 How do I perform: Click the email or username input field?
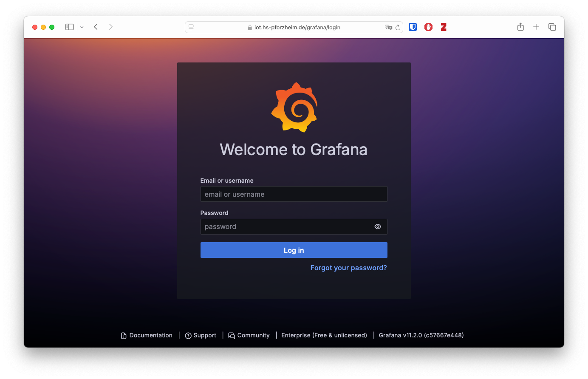coord(294,194)
